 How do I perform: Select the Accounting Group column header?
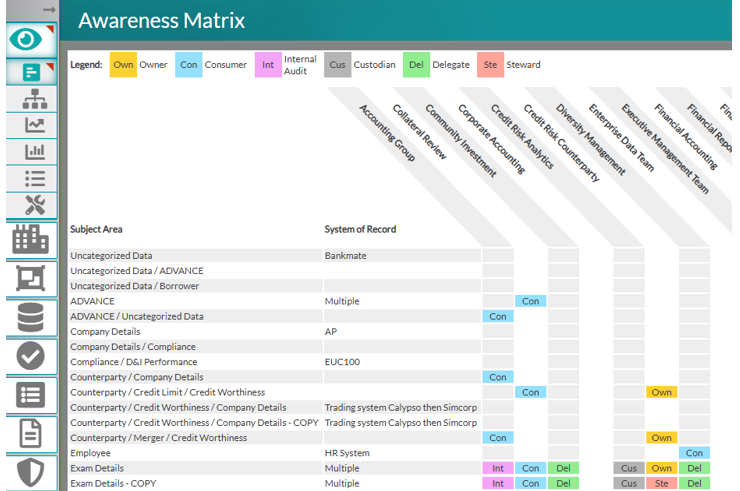pos(387,133)
